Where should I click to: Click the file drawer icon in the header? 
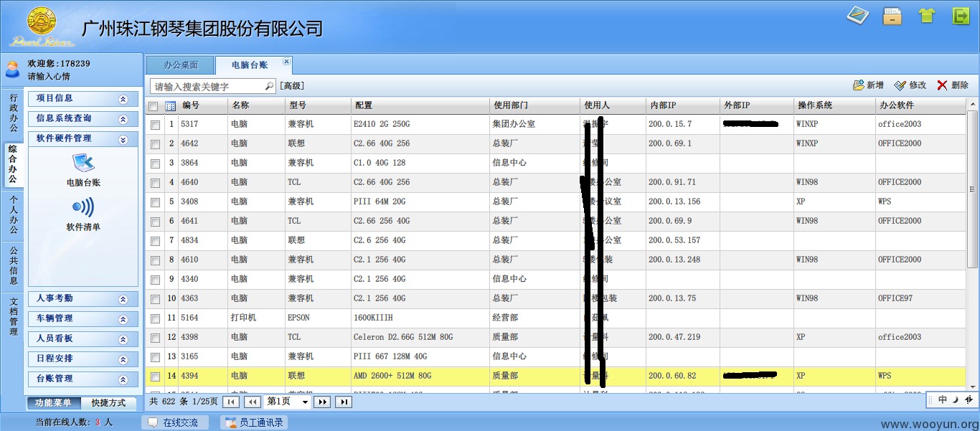point(892,16)
